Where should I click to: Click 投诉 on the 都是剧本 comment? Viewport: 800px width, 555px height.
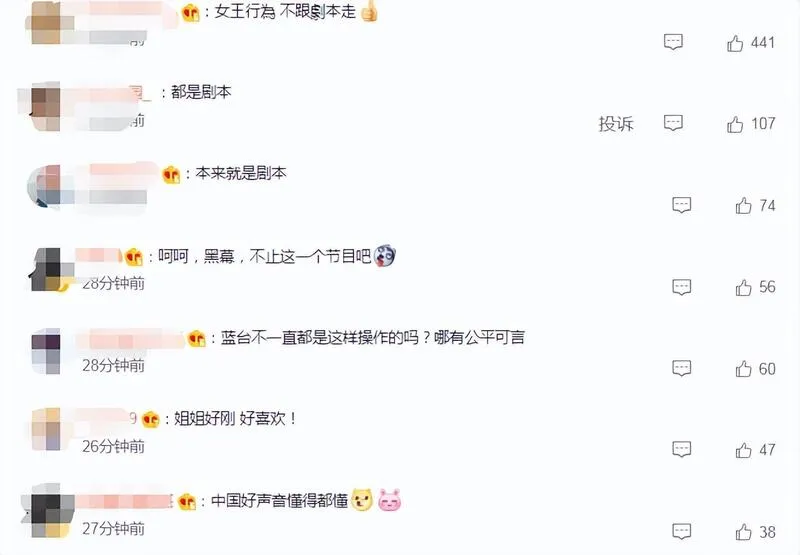point(616,124)
